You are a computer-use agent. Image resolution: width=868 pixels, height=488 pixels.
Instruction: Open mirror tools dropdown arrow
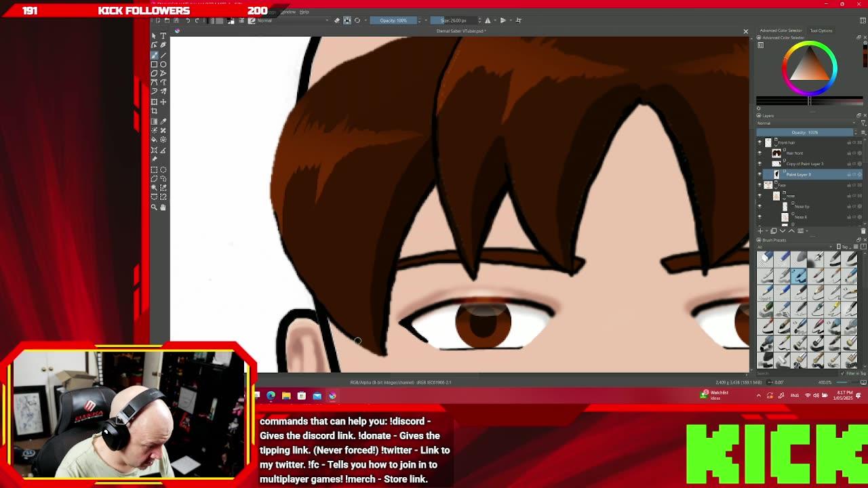[494, 20]
